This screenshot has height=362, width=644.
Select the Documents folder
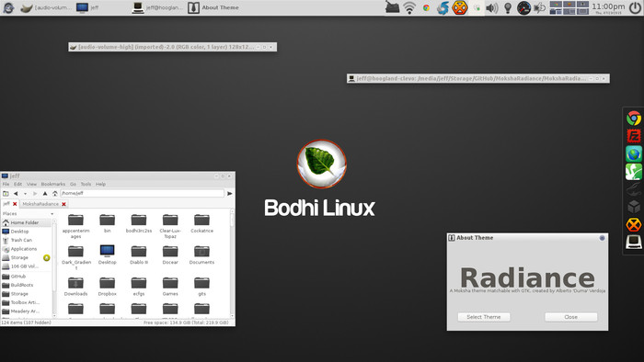201,255
